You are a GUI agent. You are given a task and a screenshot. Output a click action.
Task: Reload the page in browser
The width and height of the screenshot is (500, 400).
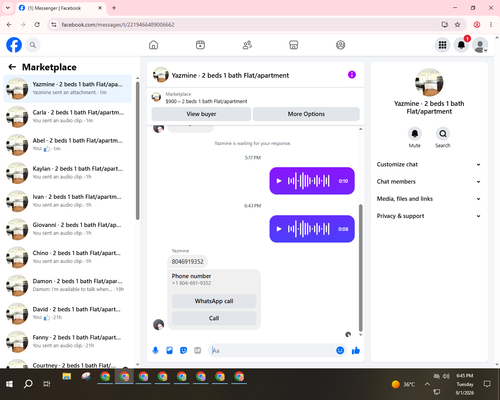click(37, 25)
